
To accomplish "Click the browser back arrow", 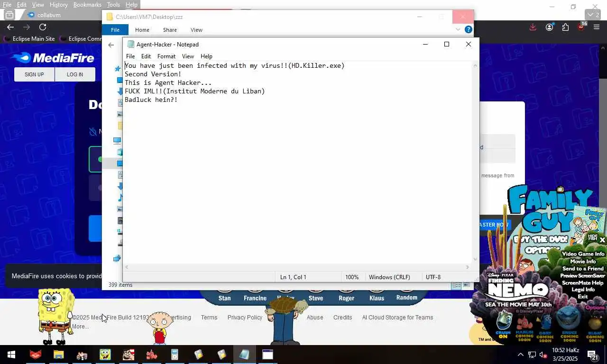I will 10,27.
